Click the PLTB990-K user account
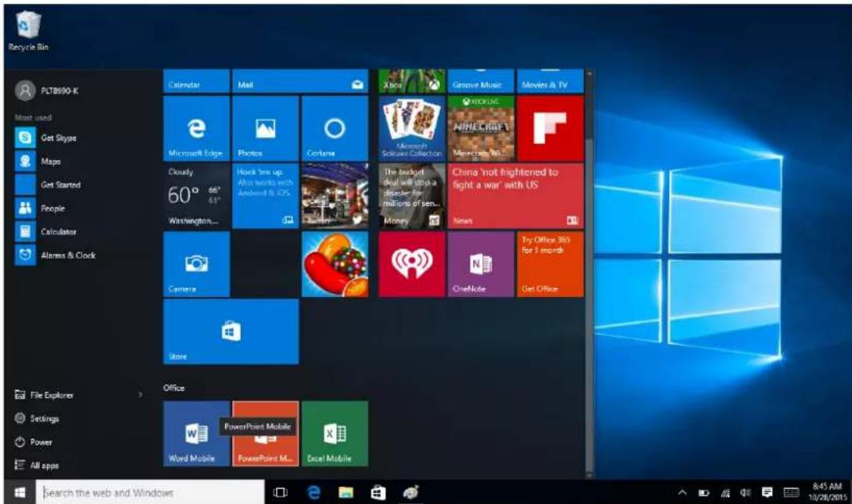Image resolution: width=852 pixels, height=504 pixels. tap(47, 91)
